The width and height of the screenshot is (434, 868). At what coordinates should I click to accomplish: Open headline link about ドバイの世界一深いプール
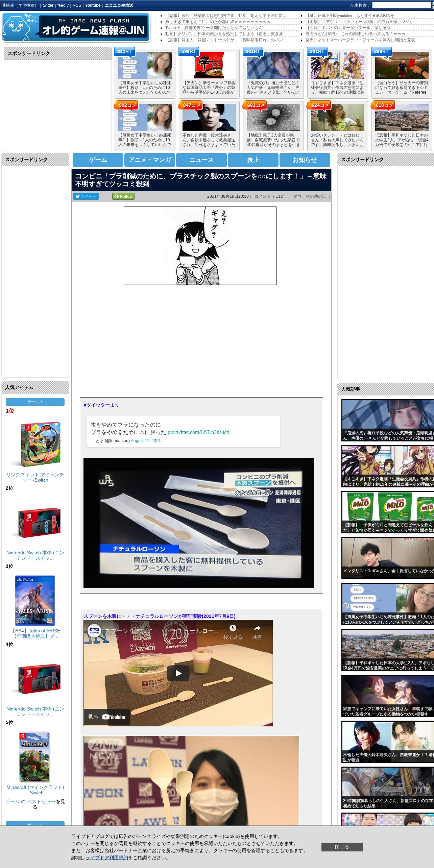pos(348,28)
